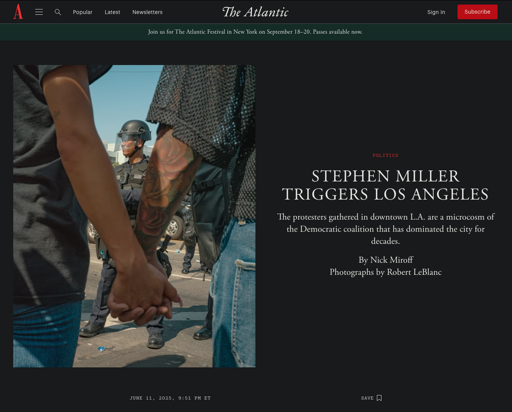Open the Atlantic Festival banner announcement
Viewport: 512px width, 412px height.
pyautogui.click(x=255, y=32)
